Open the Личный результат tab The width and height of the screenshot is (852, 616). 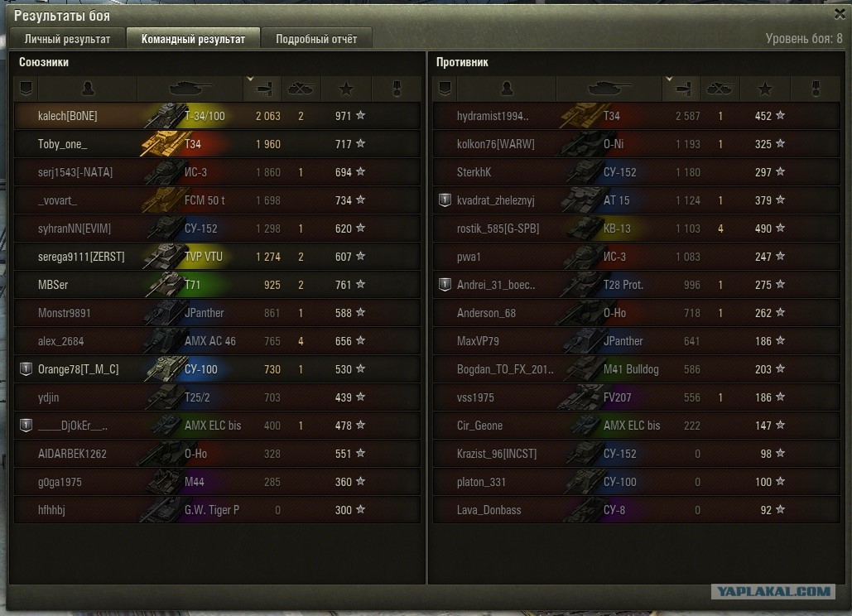click(67, 39)
